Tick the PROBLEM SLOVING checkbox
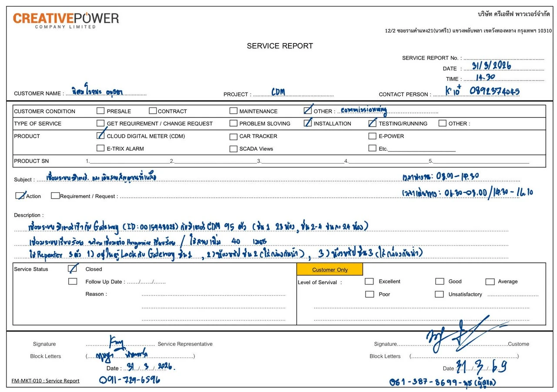557x392 pixels. tap(234, 123)
